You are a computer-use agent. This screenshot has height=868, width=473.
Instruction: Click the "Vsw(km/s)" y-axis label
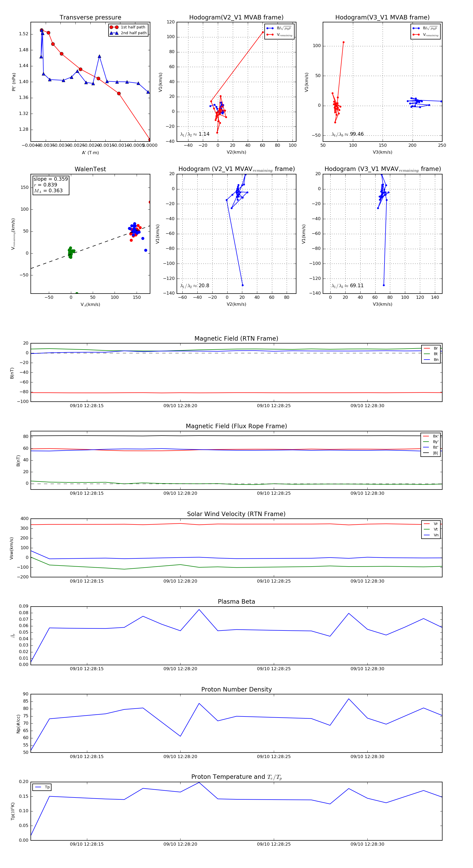click(12, 548)
